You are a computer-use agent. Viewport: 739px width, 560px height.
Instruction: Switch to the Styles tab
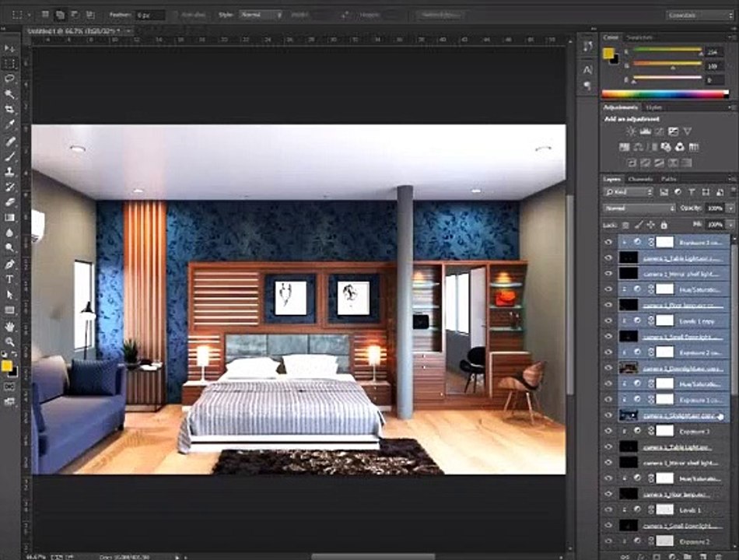653,107
